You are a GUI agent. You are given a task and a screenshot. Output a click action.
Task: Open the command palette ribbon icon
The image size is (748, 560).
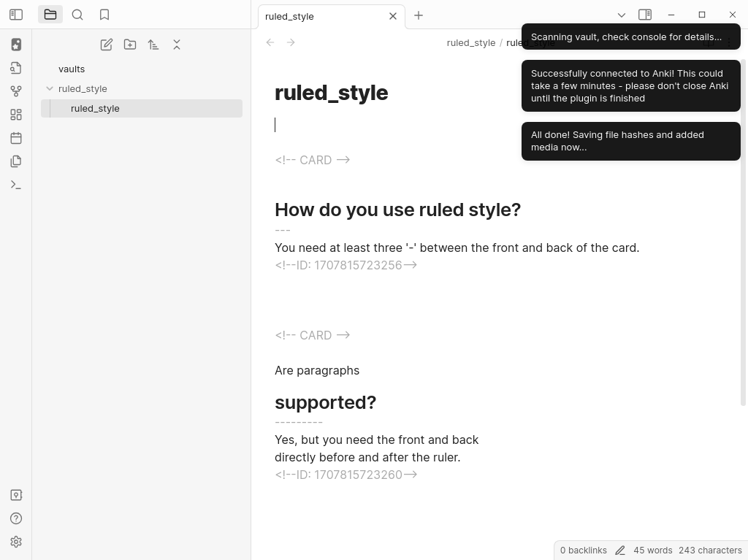point(16,185)
